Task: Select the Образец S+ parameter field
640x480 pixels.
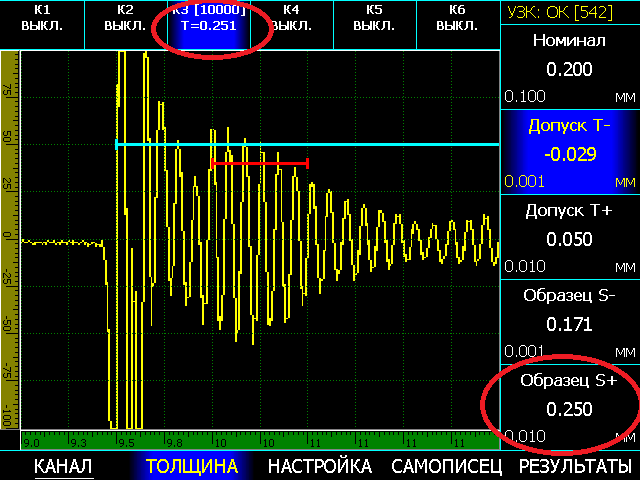Action: tap(570, 407)
